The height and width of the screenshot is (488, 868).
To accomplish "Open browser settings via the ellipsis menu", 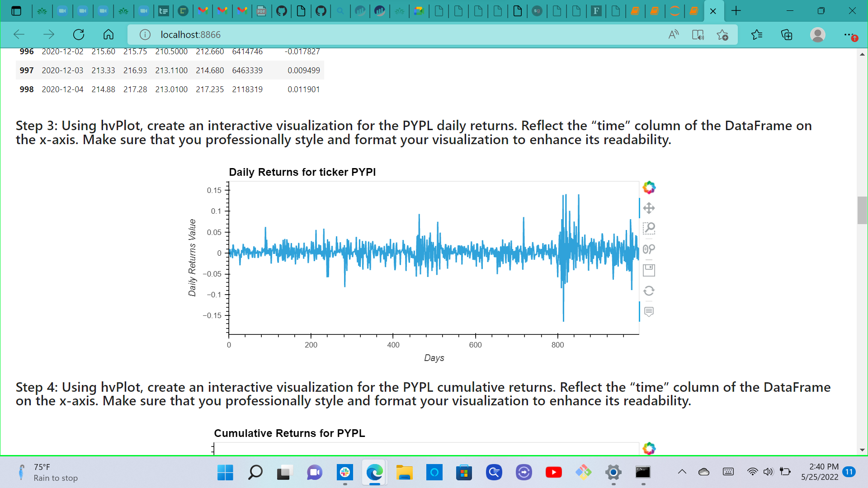I will pos(849,34).
